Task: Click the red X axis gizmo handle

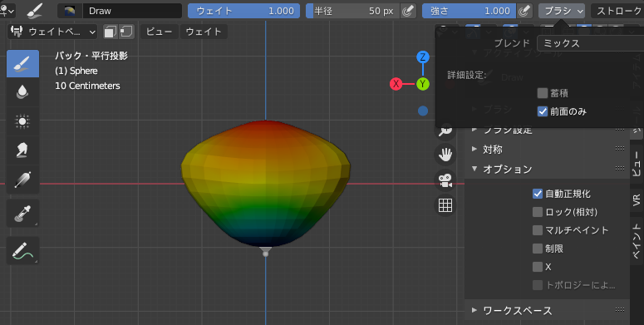Action: [x=396, y=84]
